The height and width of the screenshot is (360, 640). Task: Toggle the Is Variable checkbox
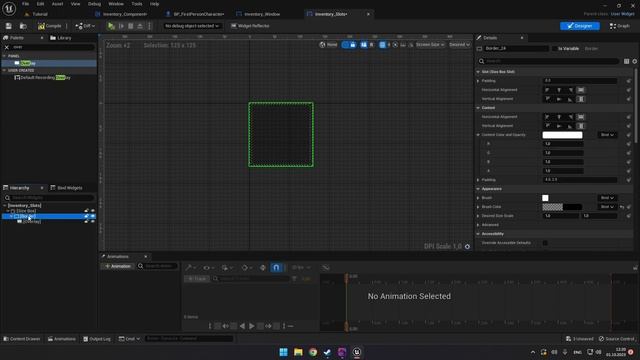(x=554, y=49)
